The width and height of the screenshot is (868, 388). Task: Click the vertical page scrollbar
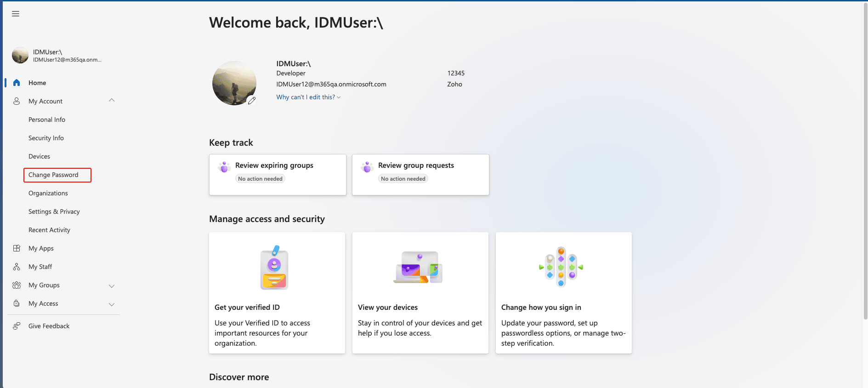click(x=865, y=161)
